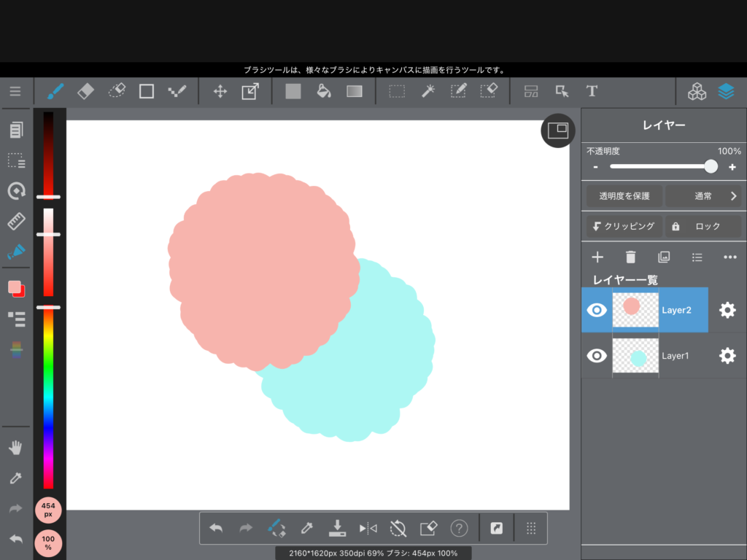Screen dimensions: 747x560
Task: Select the Eraser tool in top toolbar
Action: [85, 91]
